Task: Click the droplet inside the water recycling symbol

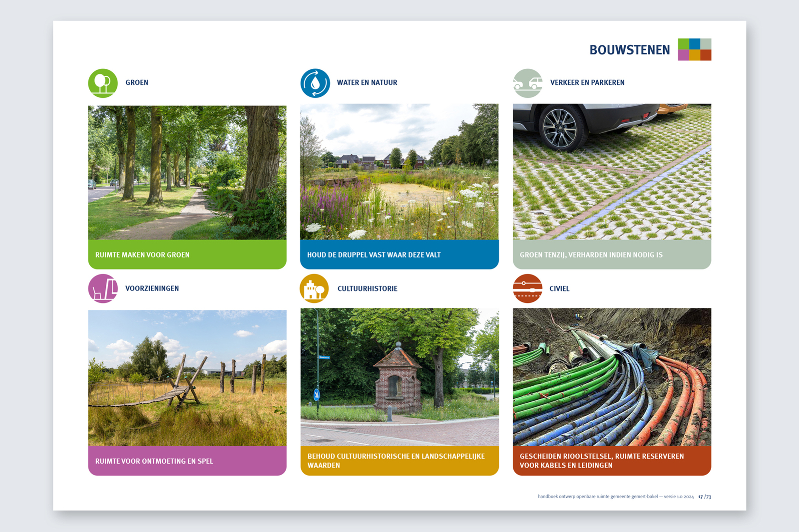Action: [316, 82]
